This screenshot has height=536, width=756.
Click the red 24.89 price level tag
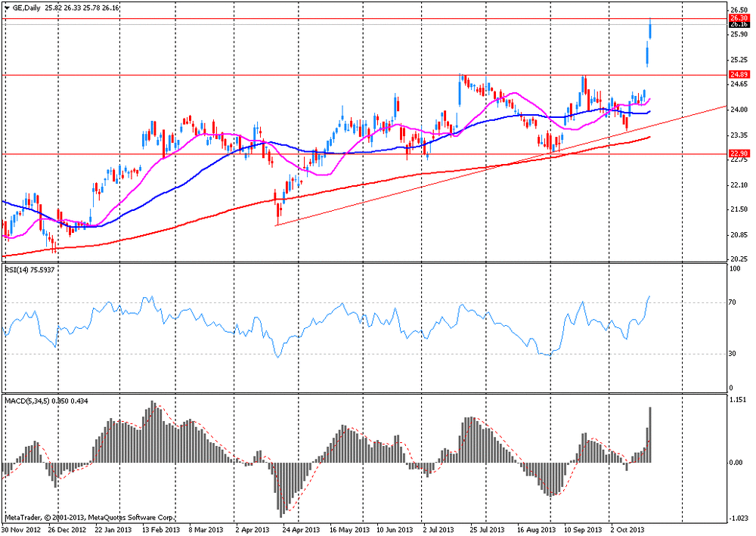pos(739,75)
